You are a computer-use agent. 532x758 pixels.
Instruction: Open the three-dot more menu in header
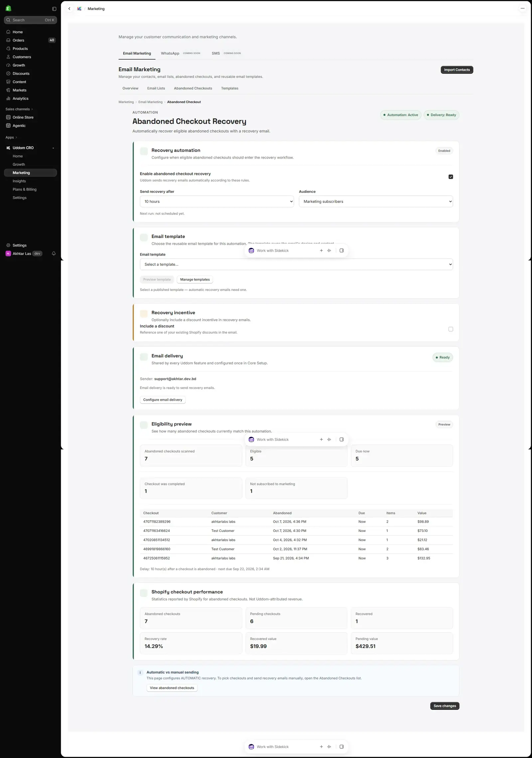click(522, 9)
